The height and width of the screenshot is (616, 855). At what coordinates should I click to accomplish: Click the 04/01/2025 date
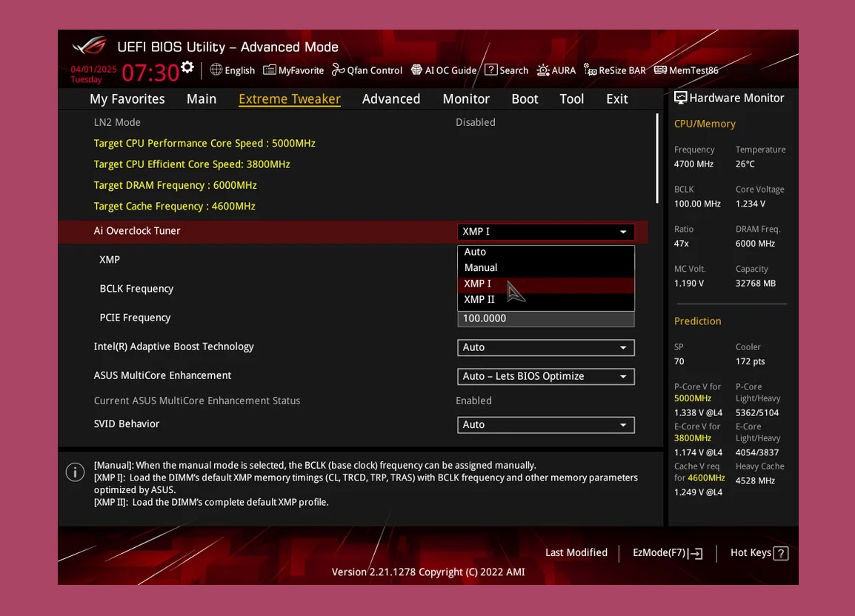tap(94, 70)
